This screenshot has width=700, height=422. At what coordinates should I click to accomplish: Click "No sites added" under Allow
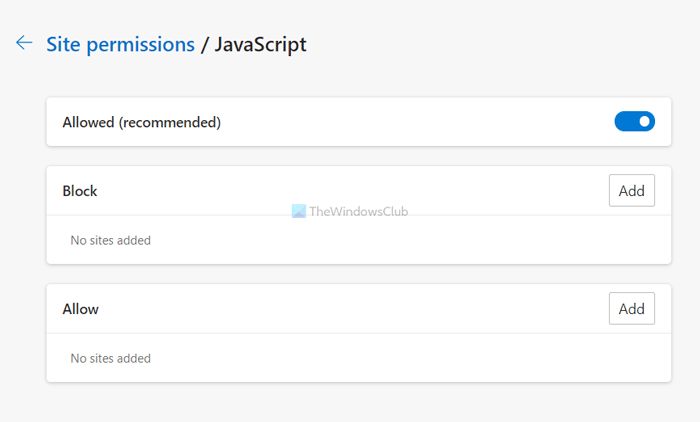click(x=111, y=358)
